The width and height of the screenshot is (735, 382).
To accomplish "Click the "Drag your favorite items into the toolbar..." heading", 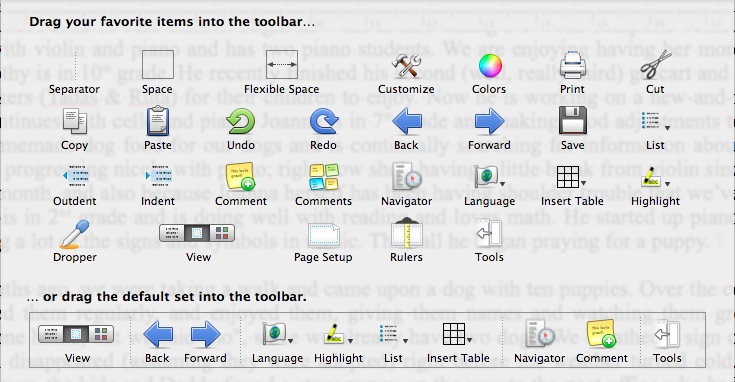I will pyautogui.click(x=172, y=22).
